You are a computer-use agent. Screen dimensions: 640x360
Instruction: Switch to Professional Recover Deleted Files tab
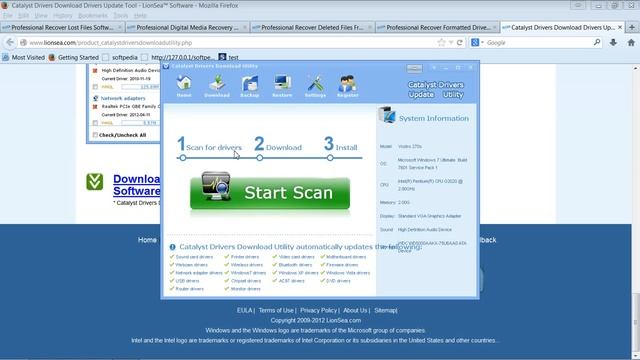coord(312,27)
